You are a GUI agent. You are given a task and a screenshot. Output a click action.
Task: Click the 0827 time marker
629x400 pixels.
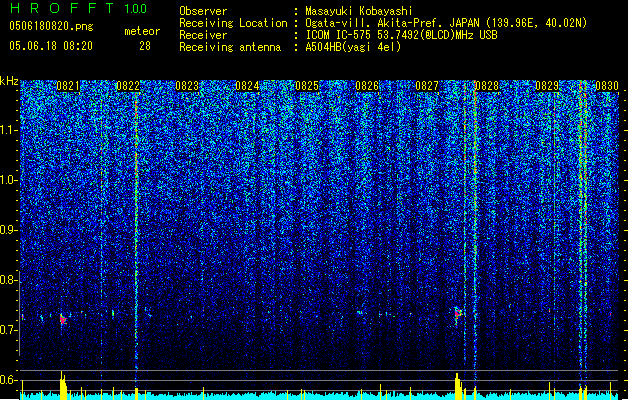click(427, 86)
